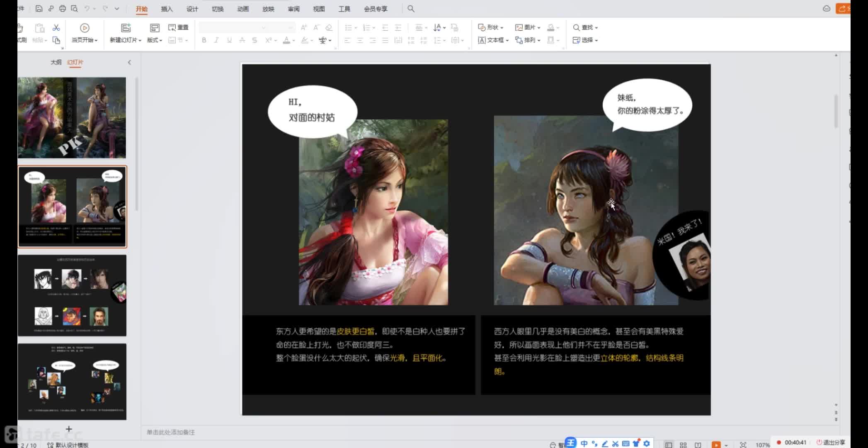Click the Cut scissors icon
This screenshot has height=448, width=868.
tap(56, 27)
